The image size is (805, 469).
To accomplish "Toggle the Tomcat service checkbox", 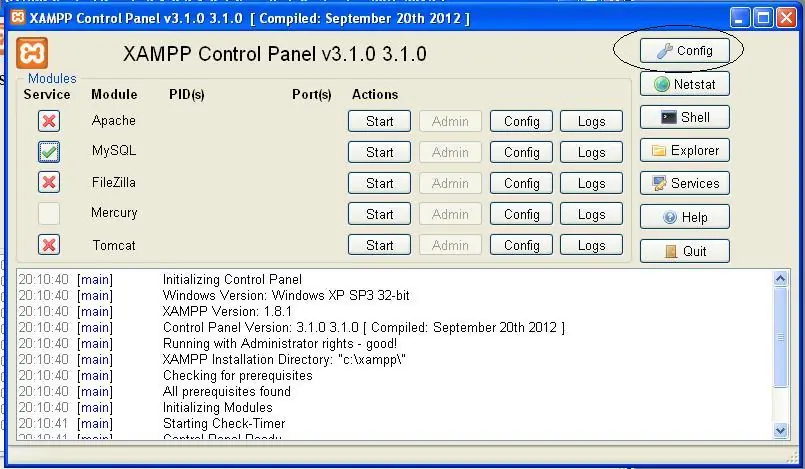I will 49,245.
